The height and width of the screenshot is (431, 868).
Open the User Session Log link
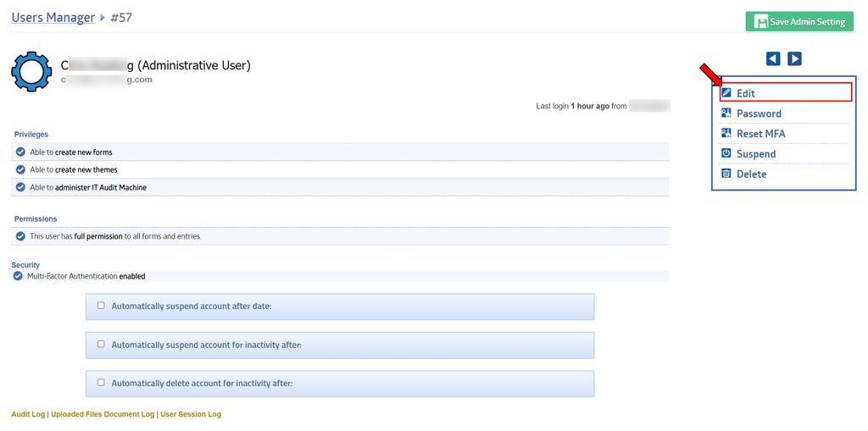pos(191,415)
